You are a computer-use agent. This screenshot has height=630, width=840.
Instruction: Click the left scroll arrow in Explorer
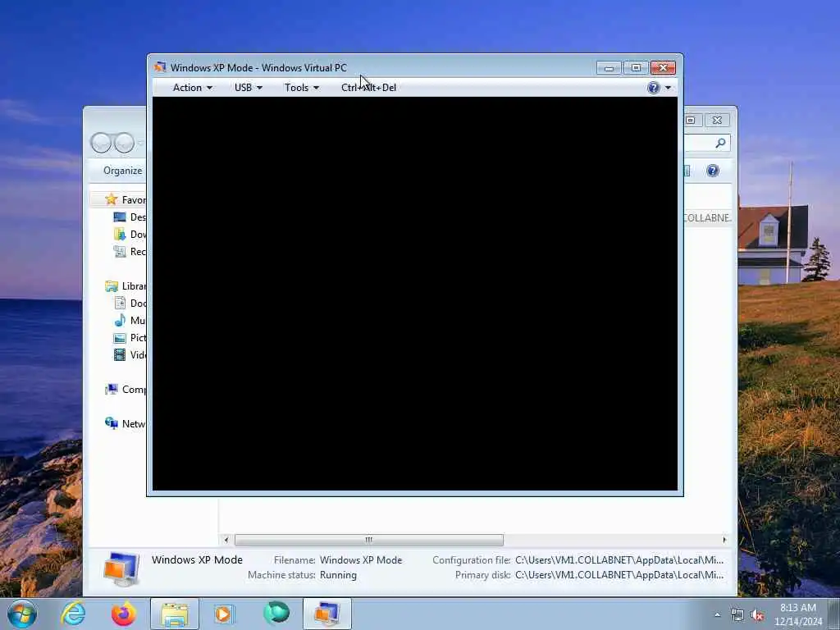pos(226,540)
